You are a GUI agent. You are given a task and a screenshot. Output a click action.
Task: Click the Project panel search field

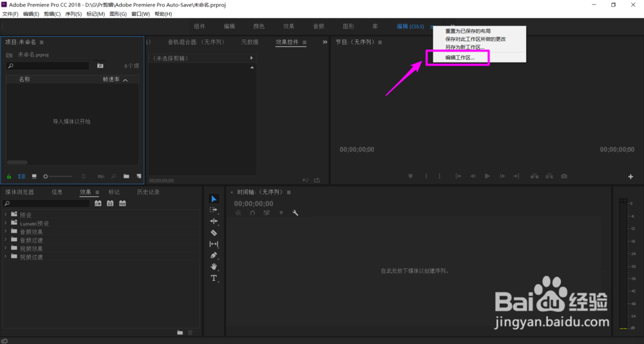coord(48,66)
